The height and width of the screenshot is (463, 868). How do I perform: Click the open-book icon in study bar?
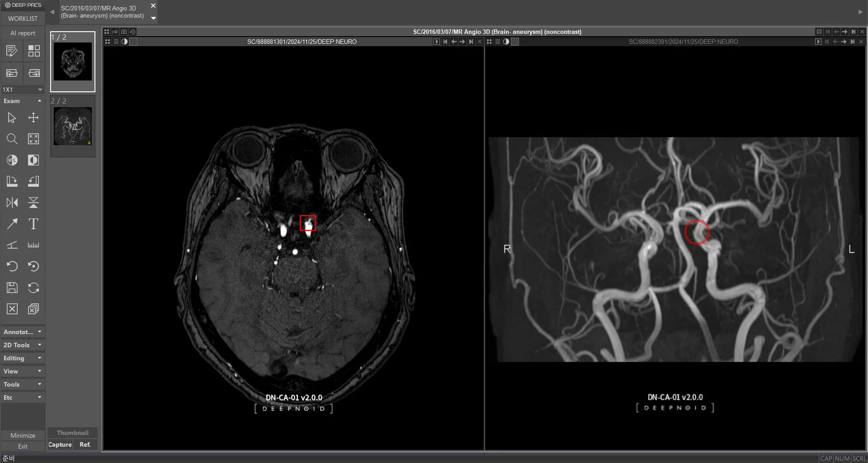[x=124, y=32]
